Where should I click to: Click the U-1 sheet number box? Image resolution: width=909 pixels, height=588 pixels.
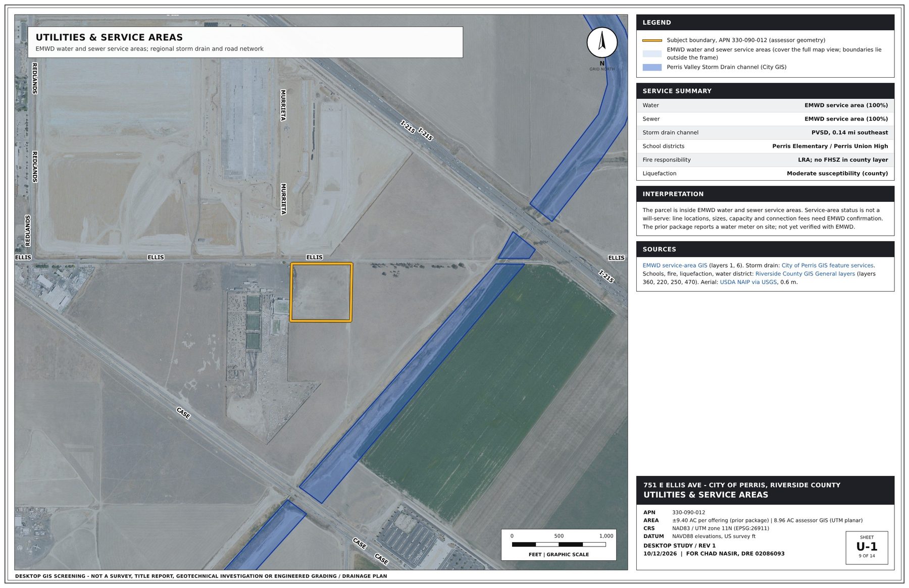click(867, 547)
